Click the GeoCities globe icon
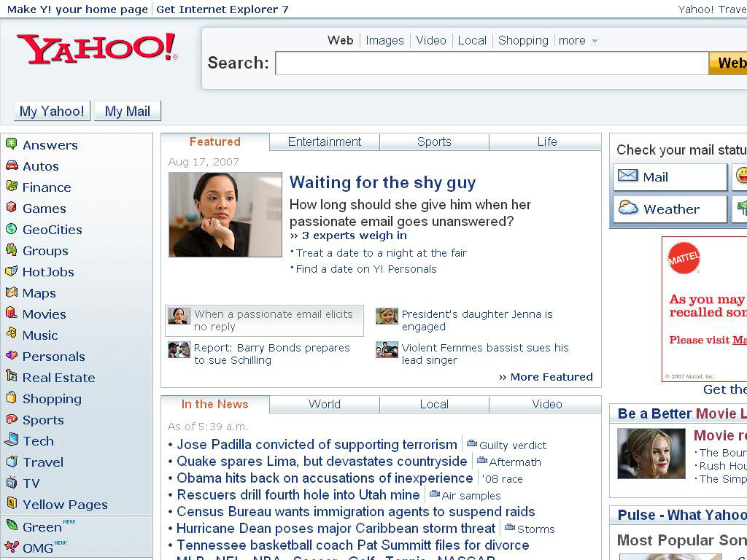The image size is (747, 560). pos(12,228)
